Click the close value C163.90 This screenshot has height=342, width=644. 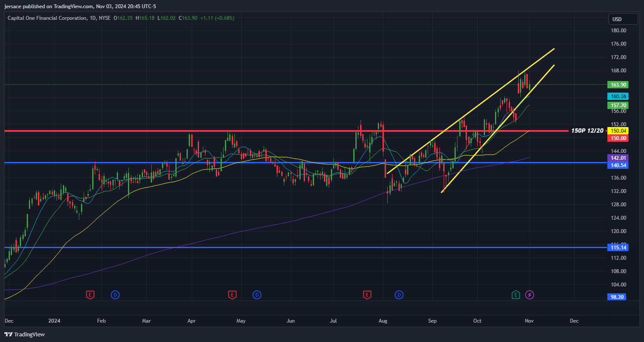(188, 18)
